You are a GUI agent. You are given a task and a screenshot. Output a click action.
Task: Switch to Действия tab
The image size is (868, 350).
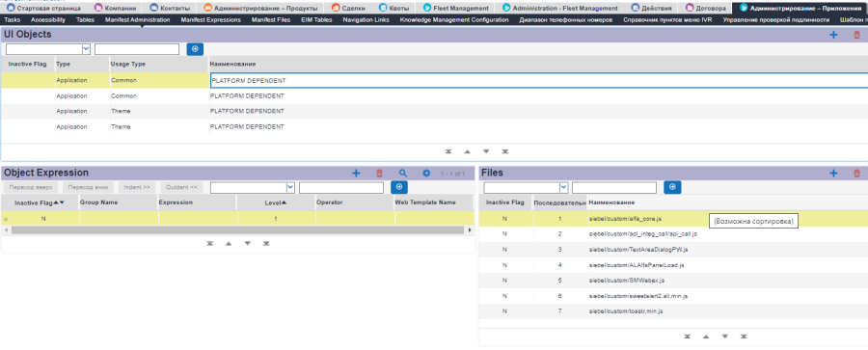[652, 9]
